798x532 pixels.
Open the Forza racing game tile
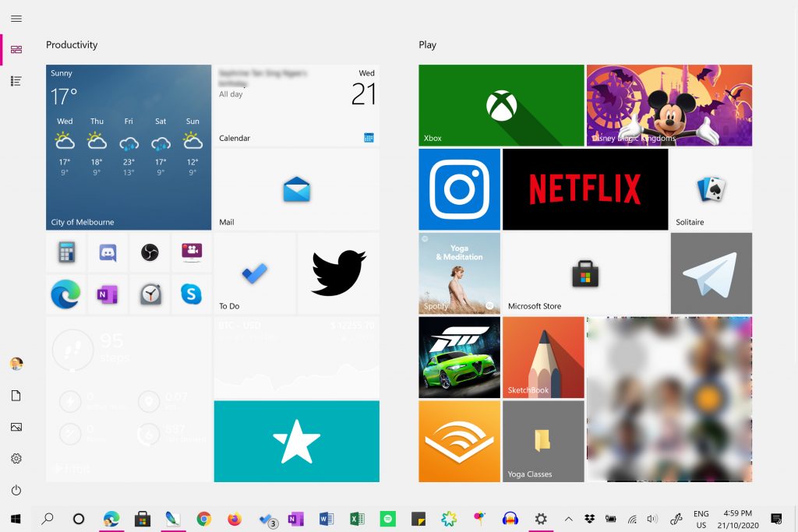(460, 357)
